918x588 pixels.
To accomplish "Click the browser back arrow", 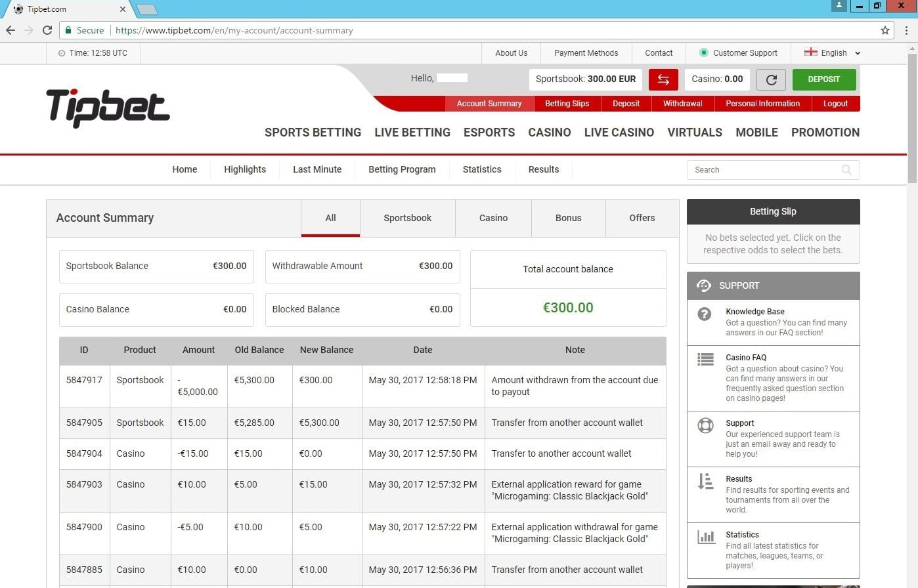I will pos(11,30).
